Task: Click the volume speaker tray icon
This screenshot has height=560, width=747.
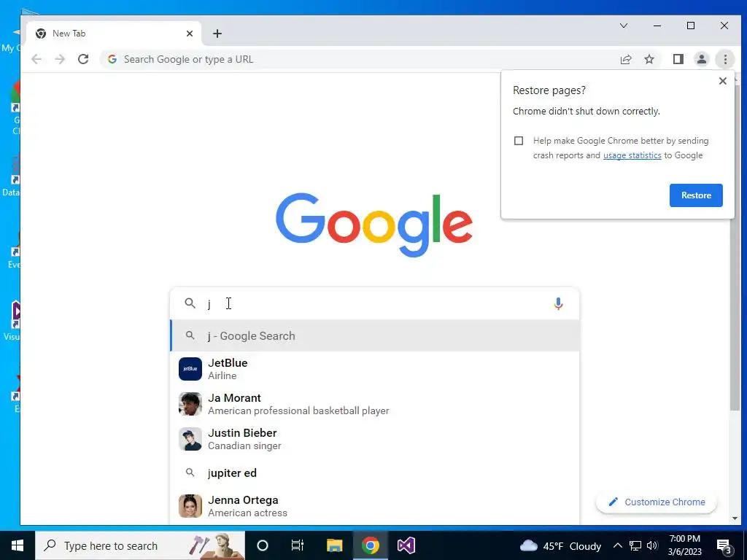Action: click(x=652, y=545)
